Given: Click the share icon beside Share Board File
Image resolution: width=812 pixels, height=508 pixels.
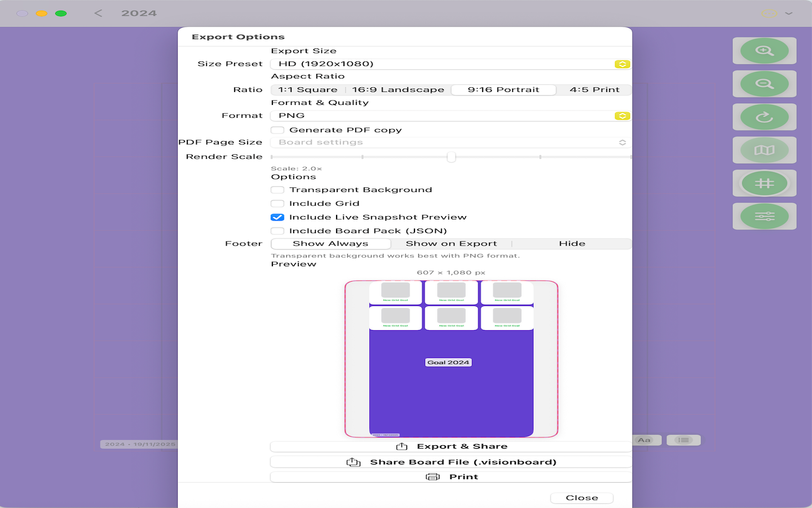Looking at the screenshot, I should tap(354, 462).
